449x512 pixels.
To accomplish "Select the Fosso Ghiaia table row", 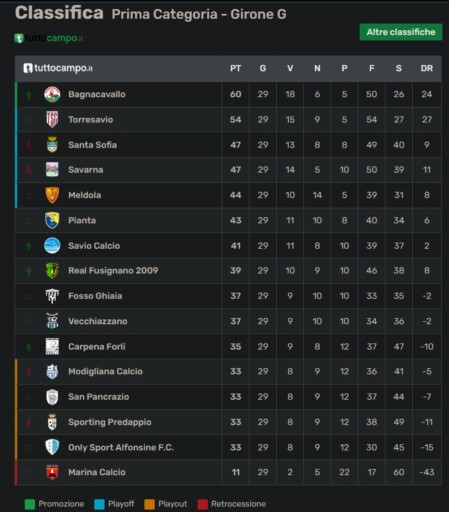I will 228,296.
